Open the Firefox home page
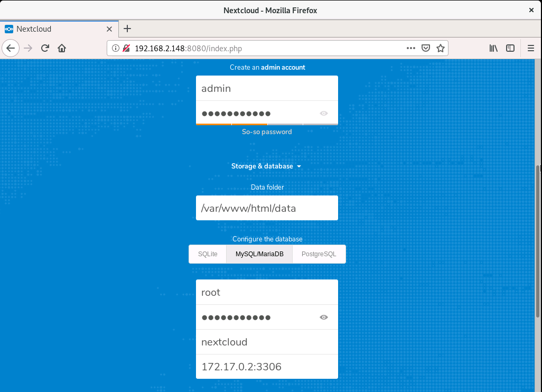The height and width of the screenshot is (392, 542). click(62, 48)
